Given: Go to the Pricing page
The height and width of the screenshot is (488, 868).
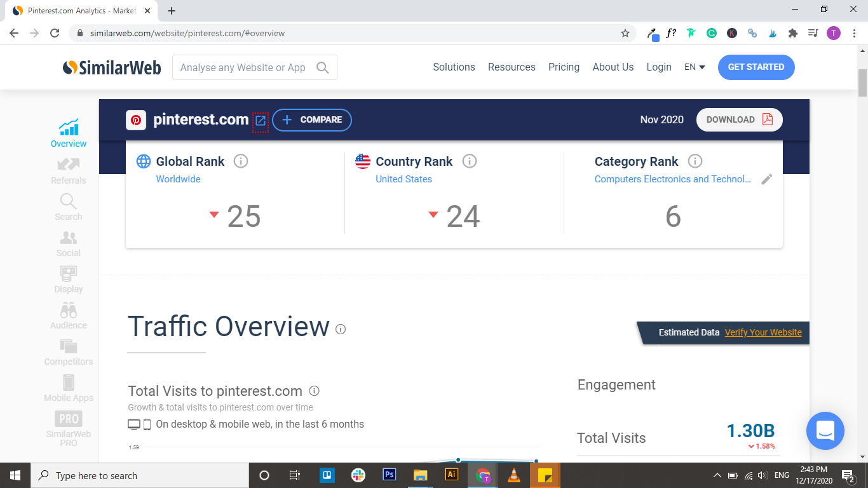Looking at the screenshot, I should (564, 67).
